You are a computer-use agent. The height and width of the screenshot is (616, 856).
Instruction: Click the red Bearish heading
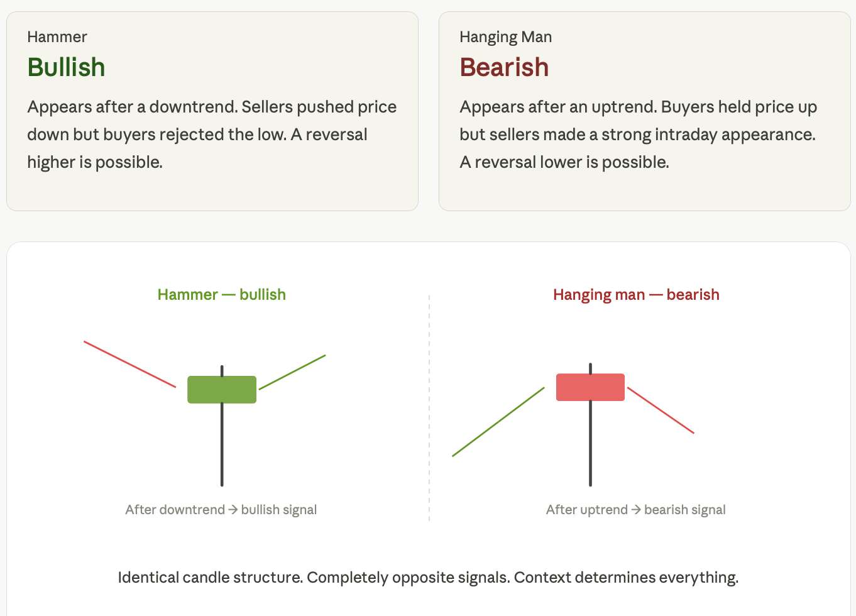pos(504,67)
